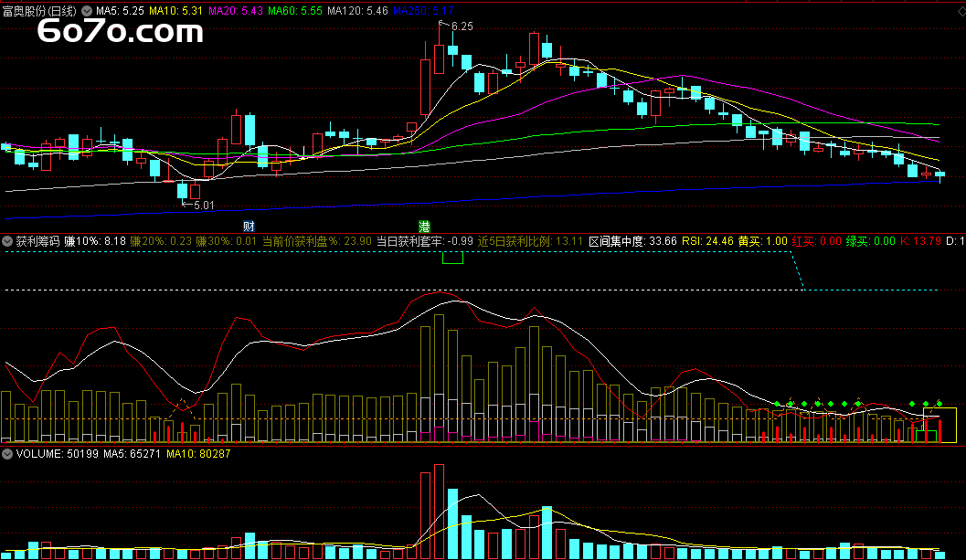Click the K: 13.79 value
966x560 pixels.
[920, 241]
